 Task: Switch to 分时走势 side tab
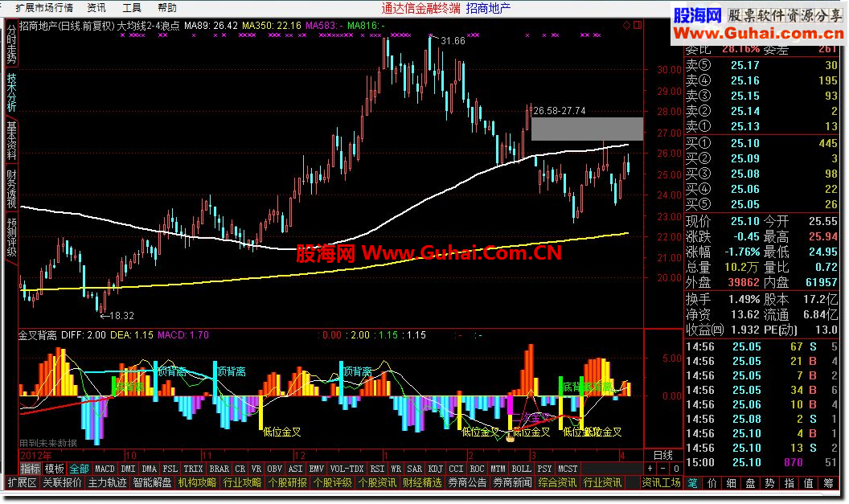(11, 43)
